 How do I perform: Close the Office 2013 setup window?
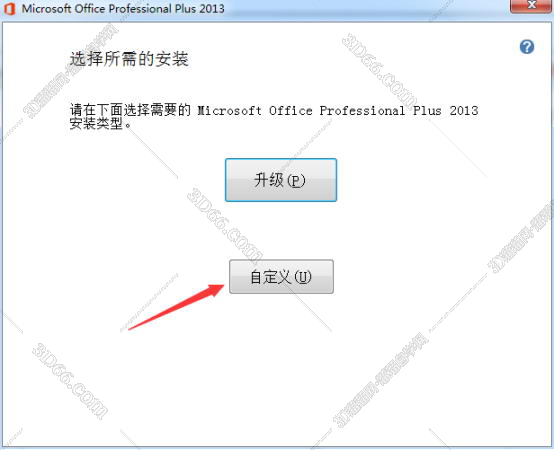[531, 6]
